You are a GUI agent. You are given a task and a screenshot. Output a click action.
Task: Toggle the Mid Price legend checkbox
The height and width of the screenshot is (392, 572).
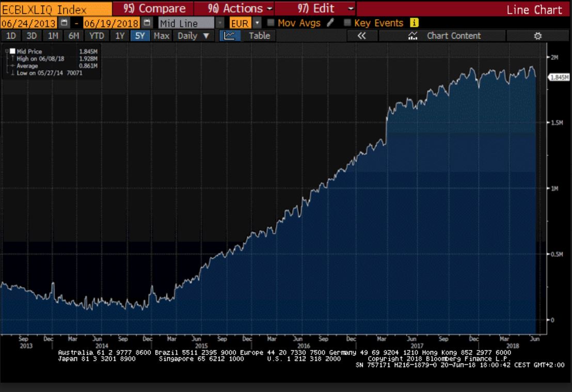(x=12, y=51)
